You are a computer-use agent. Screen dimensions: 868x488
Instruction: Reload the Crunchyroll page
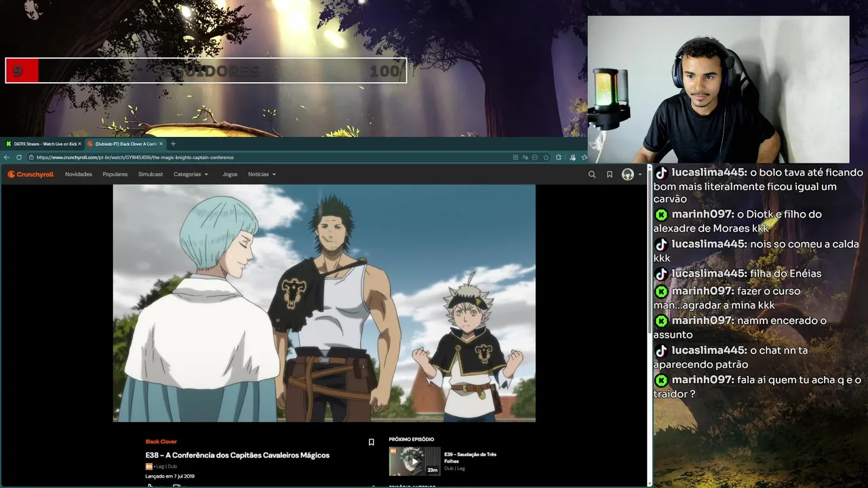[19, 157]
